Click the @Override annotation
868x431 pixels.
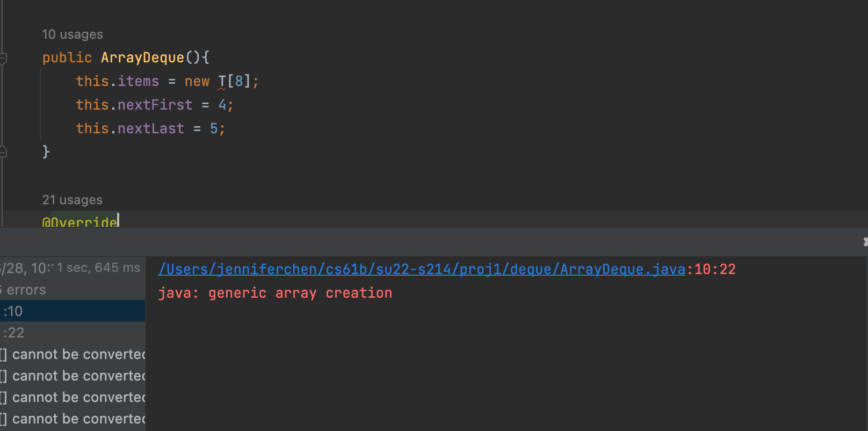click(x=81, y=221)
